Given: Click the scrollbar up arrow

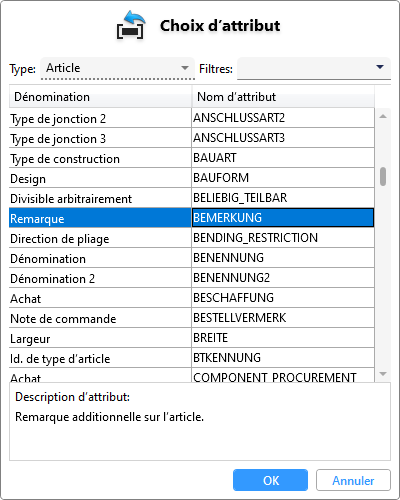Looking at the screenshot, I should coord(383,116).
